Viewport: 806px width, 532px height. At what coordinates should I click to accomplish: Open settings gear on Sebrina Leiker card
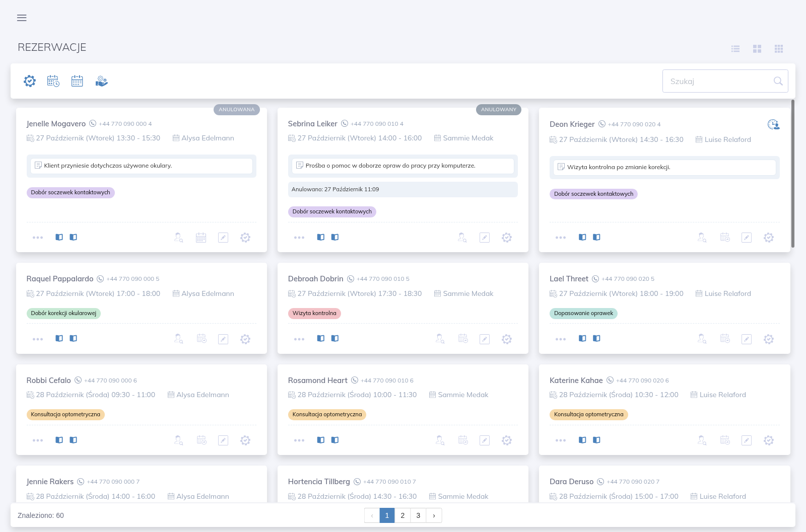(x=507, y=238)
